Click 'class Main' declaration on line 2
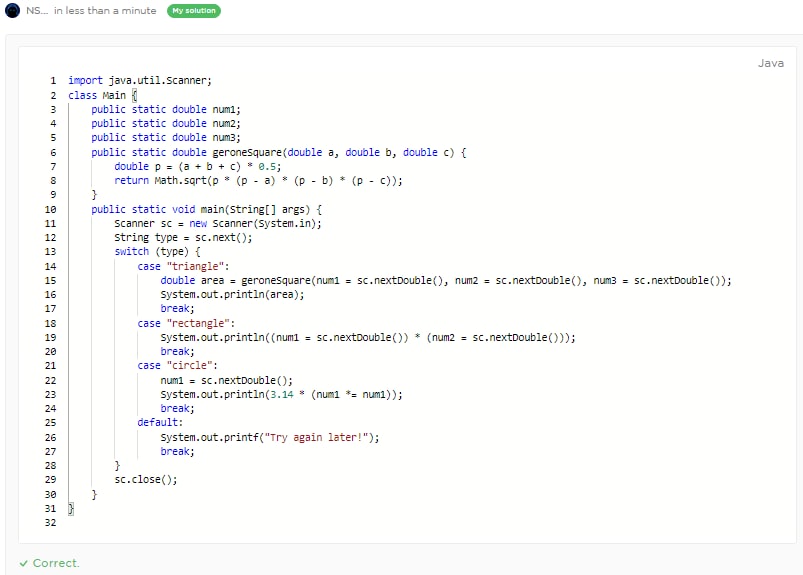The width and height of the screenshot is (803, 575). coord(97,95)
